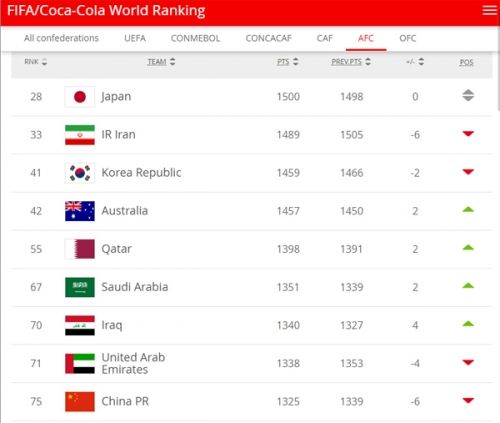Image resolution: width=500 pixels, height=423 pixels.
Task: Sort by PREV.PTS column arrows
Action: click(x=368, y=62)
